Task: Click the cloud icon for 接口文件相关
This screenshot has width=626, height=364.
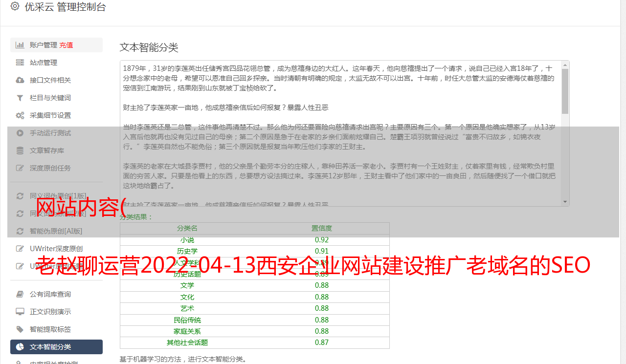Action: pyautogui.click(x=20, y=80)
